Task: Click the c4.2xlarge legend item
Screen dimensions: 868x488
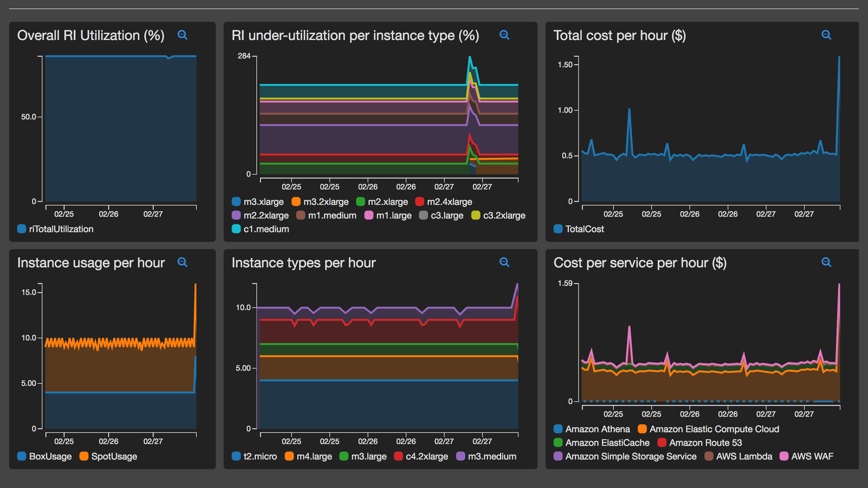Action: click(x=427, y=456)
